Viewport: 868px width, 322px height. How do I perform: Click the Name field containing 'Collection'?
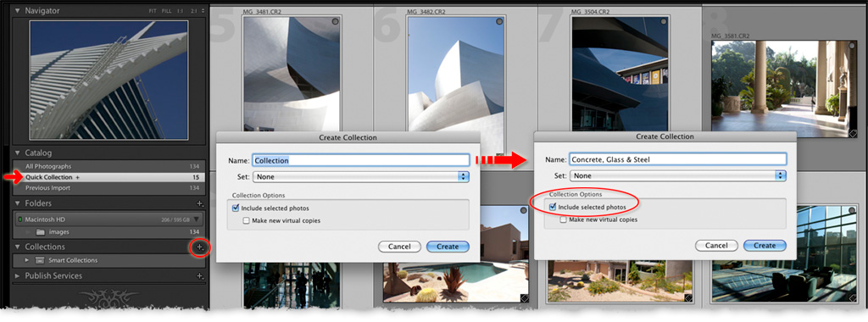[361, 160]
